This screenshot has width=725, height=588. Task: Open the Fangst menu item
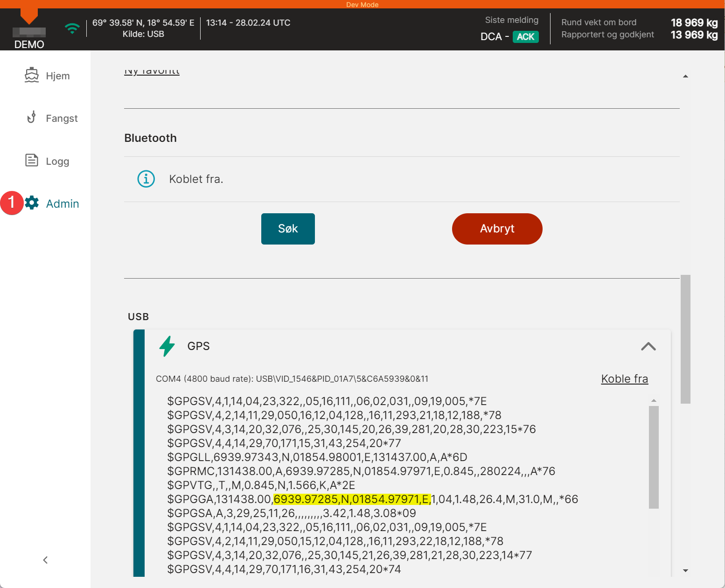[x=62, y=119]
